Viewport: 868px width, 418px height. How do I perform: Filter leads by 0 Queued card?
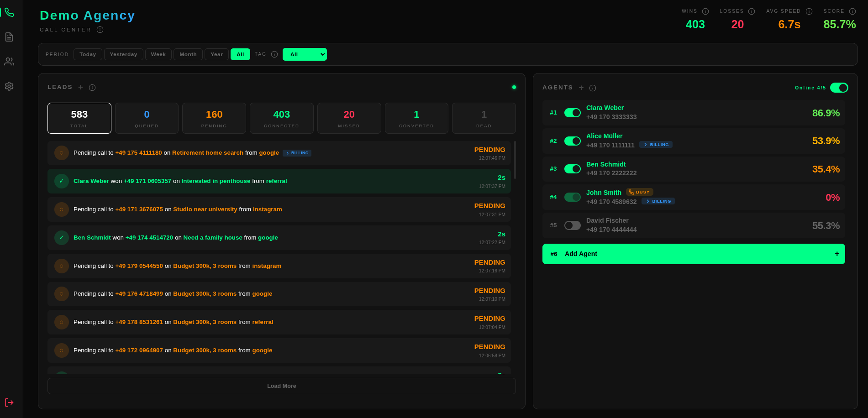(147, 118)
